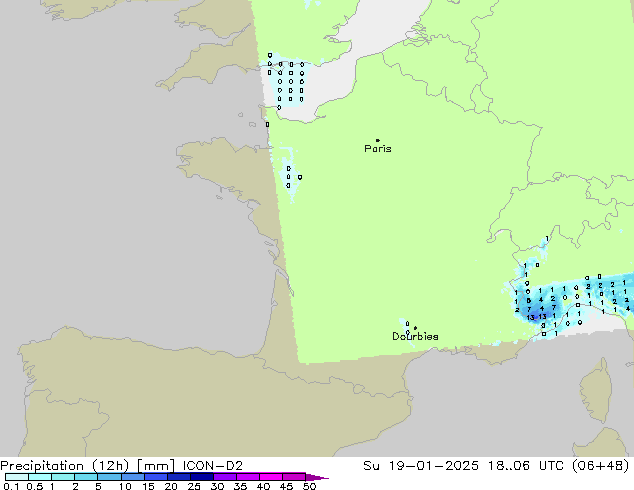
Task: Select the 10–15 mm legend swatch
Action: (x=132, y=477)
